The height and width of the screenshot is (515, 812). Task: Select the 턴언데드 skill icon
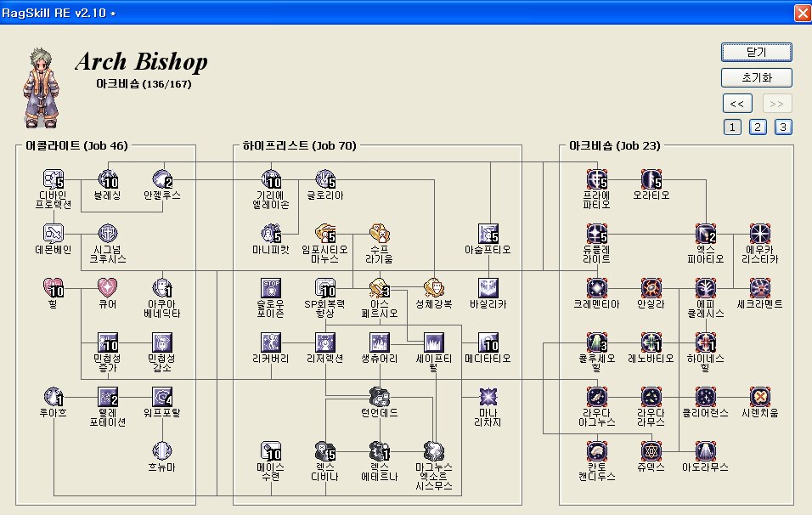tap(380, 397)
